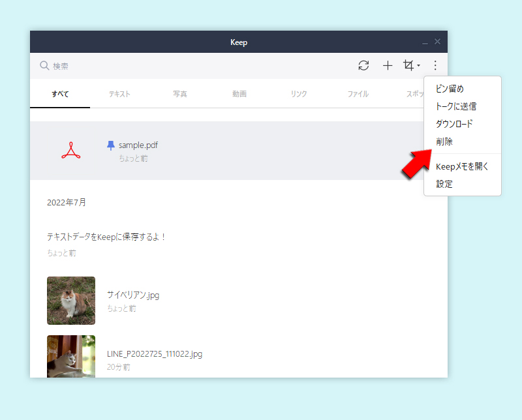
Task: Switch to the 写真 tab
Action: click(x=179, y=93)
